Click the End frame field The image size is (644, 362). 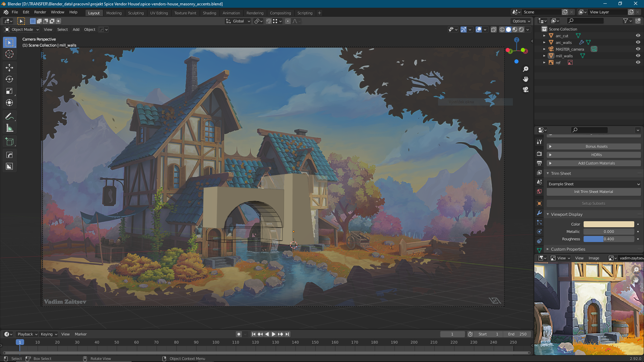(x=518, y=334)
